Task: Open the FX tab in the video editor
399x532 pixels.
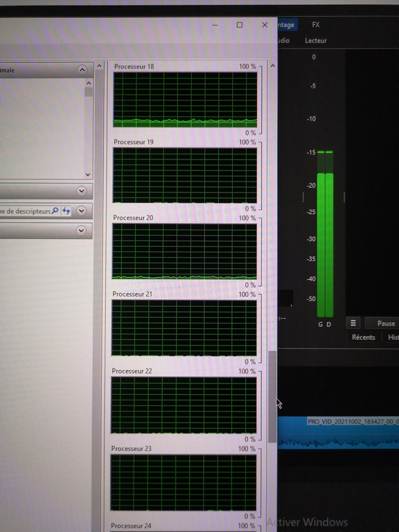Action: 316,25
